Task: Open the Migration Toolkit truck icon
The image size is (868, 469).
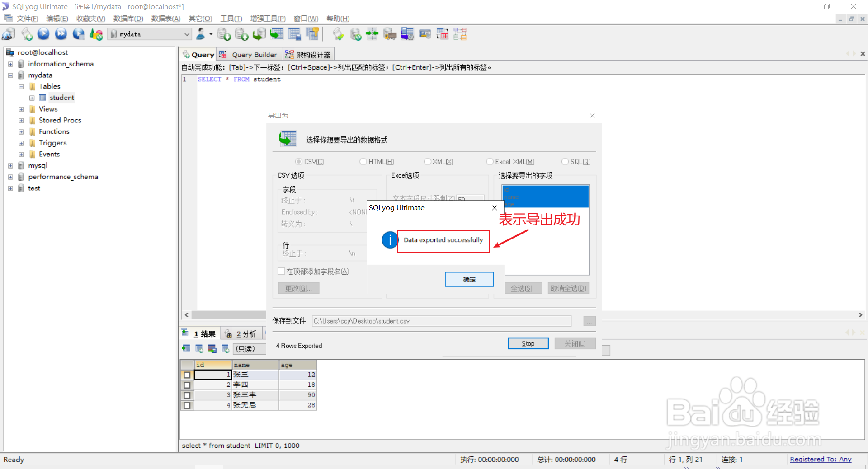Action: [x=390, y=34]
